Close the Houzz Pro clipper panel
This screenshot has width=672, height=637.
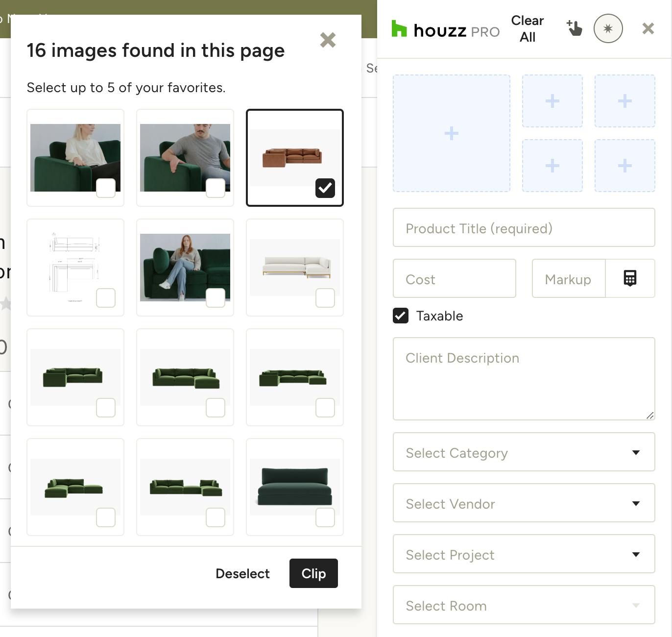point(648,28)
